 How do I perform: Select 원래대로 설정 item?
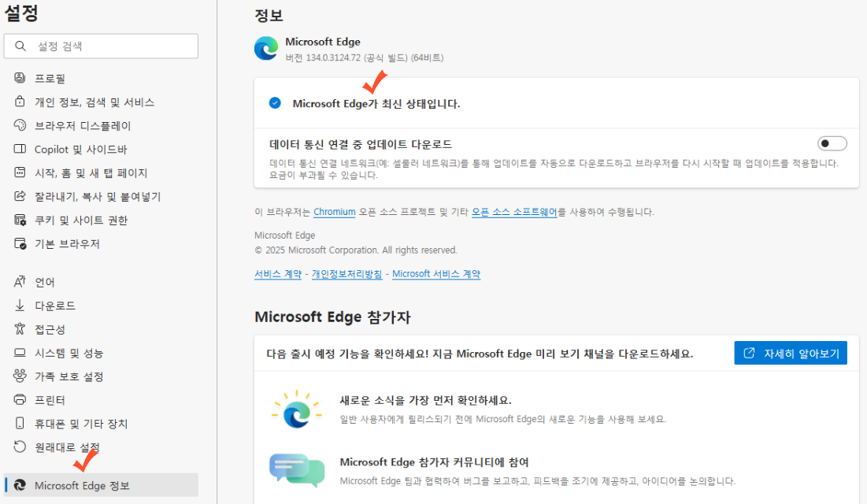[67, 447]
